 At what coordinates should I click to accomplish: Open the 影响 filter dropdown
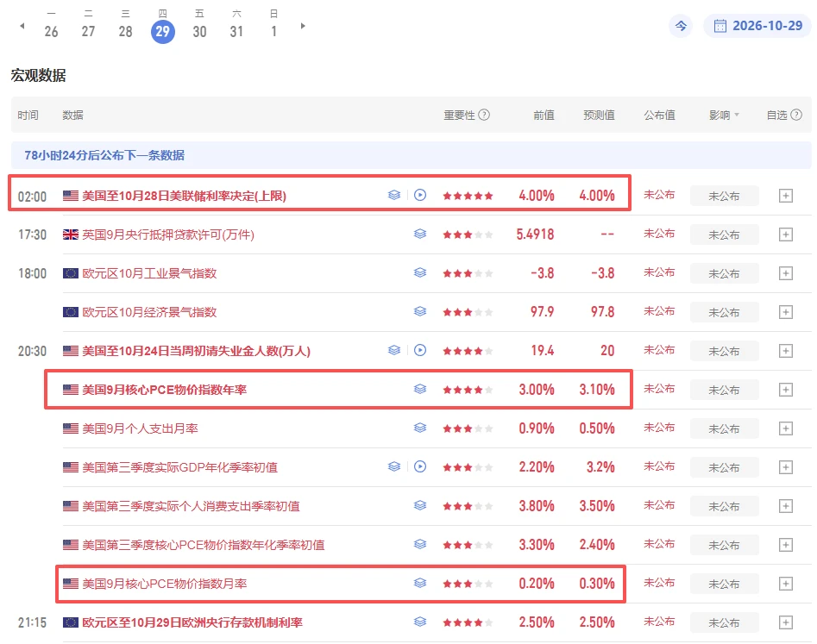(724, 115)
